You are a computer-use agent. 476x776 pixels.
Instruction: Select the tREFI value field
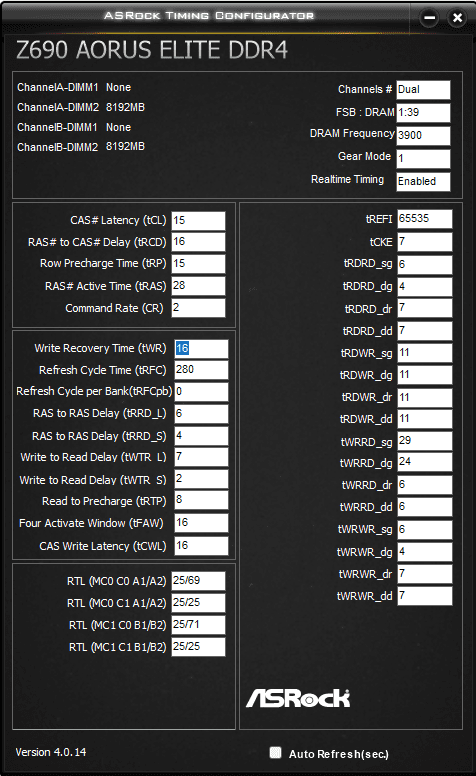tap(425, 219)
